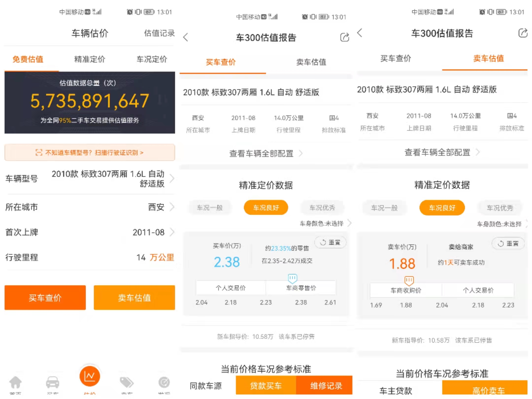Select 车况良好 in the sell-valuation report
This screenshot has height=399, width=532.
(442, 208)
